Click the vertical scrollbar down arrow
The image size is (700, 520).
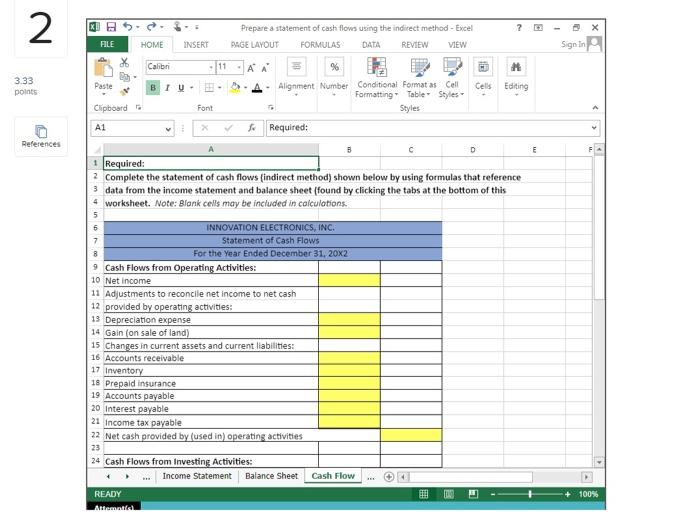[599, 462]
